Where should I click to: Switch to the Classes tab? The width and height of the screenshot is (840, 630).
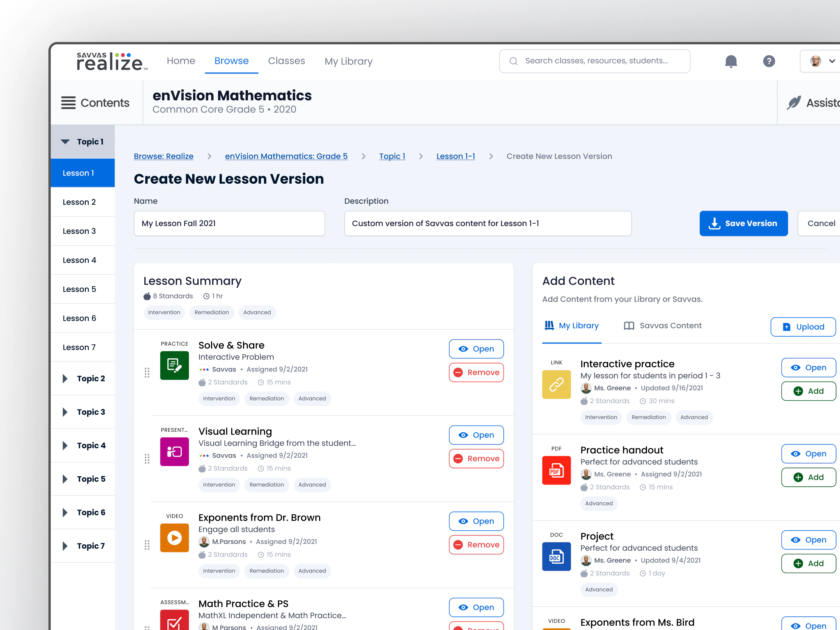[x=286, y=61]
